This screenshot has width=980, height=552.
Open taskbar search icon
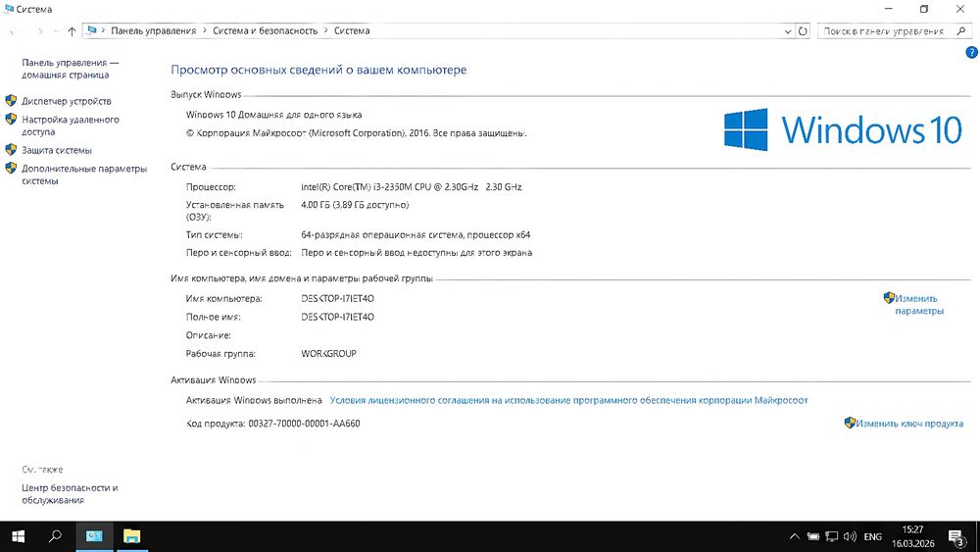coord(56,536)
